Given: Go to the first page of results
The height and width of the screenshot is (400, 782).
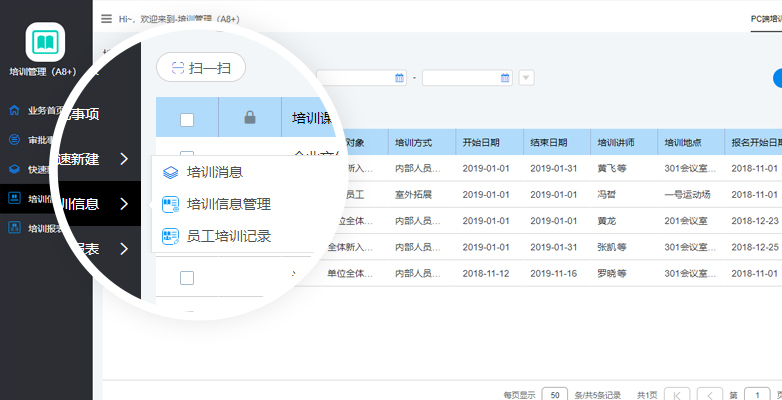Looking at the screenshot, I should coord(677,394).
